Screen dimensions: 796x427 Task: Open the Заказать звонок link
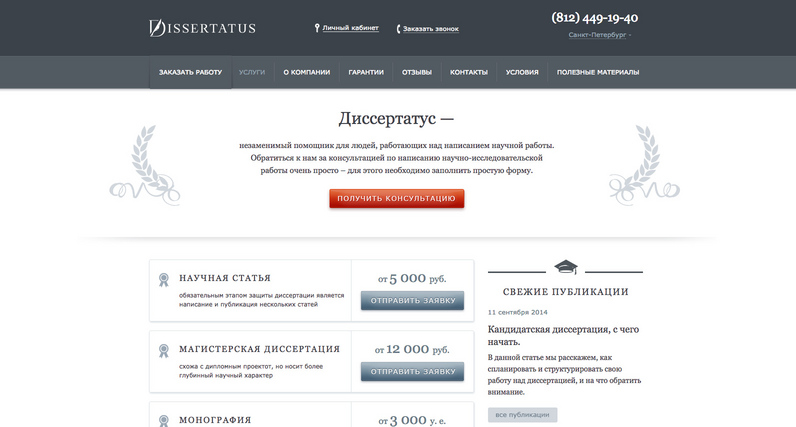pos(430,29)
